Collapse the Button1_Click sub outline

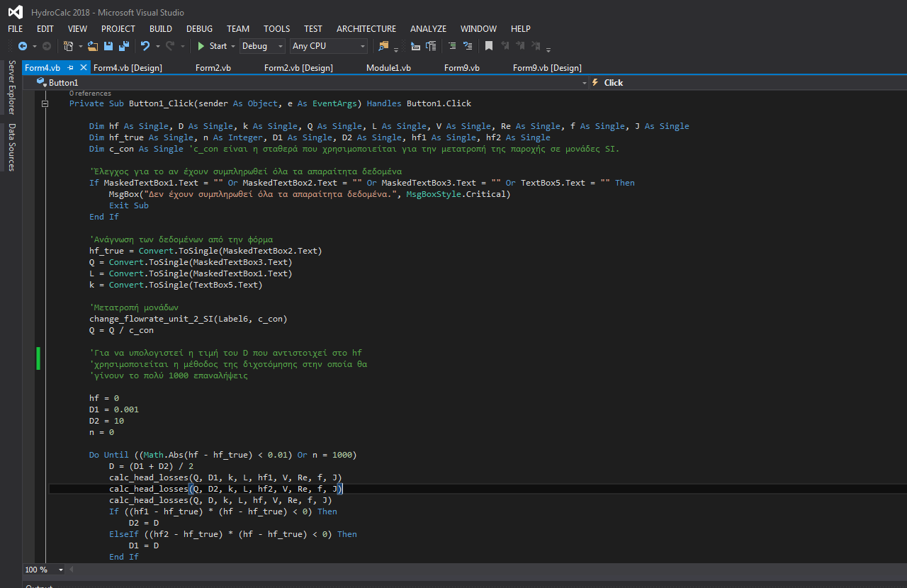pyautogui.click(x=45, y=103)
